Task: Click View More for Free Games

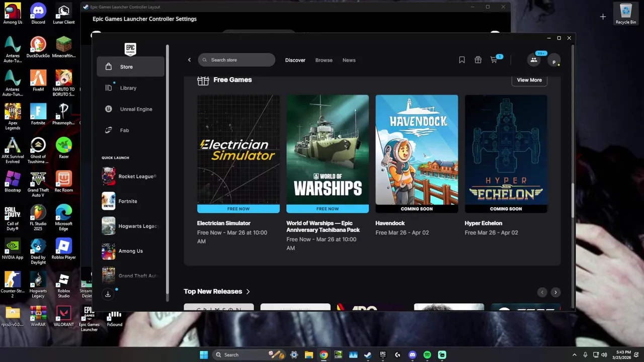Action: (529, 80)
